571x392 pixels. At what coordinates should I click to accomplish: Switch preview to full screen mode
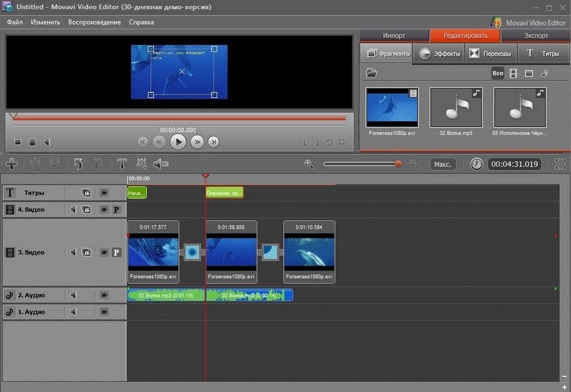point(18,142)
